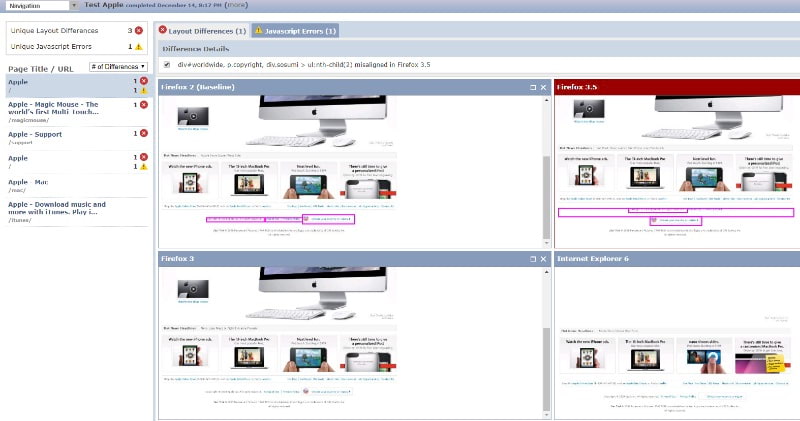Close the Firefox 2 (Baseline) panel
This screenshot has width=800, height=421.
(x=543, y=88)
